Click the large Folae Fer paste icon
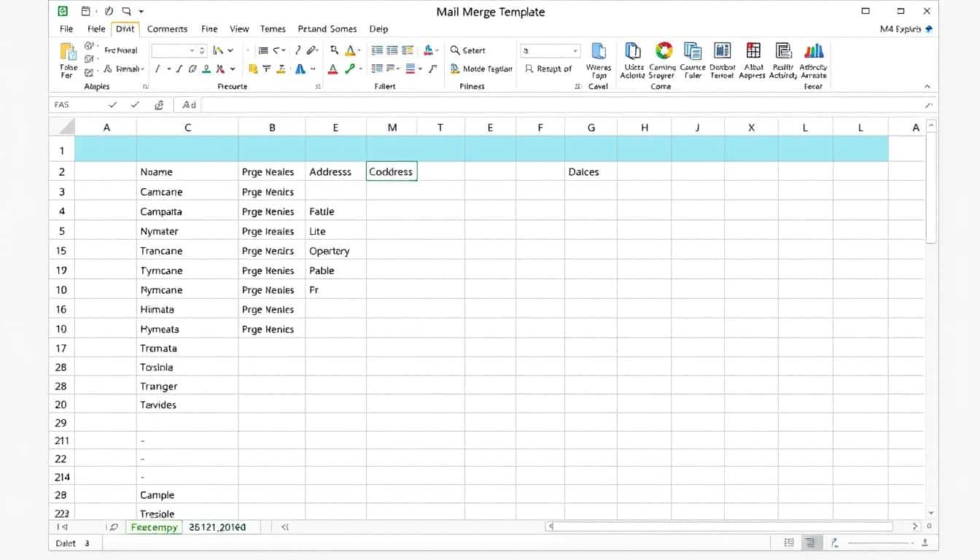 (68, 52)
